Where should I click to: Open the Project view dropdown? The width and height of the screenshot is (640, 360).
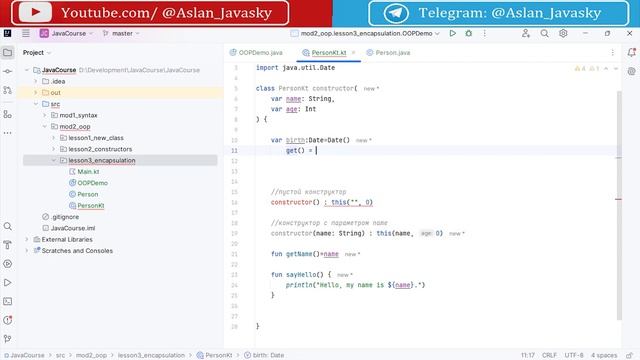pyautogui.click(x=37, y=53)
